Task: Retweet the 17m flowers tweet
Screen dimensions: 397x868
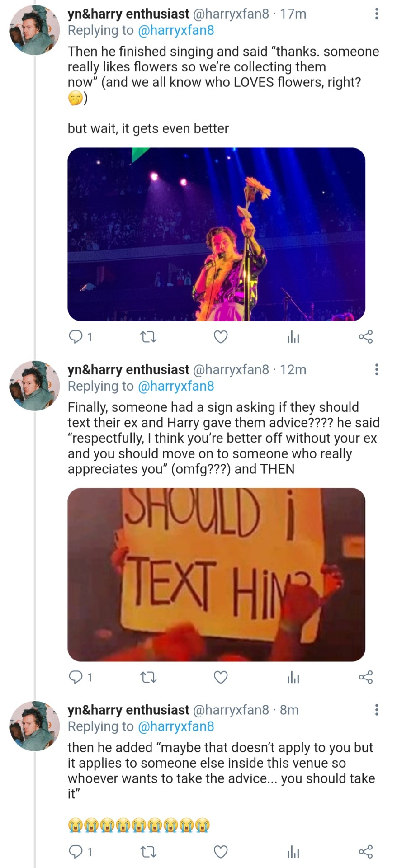Action: click(148, 337)
